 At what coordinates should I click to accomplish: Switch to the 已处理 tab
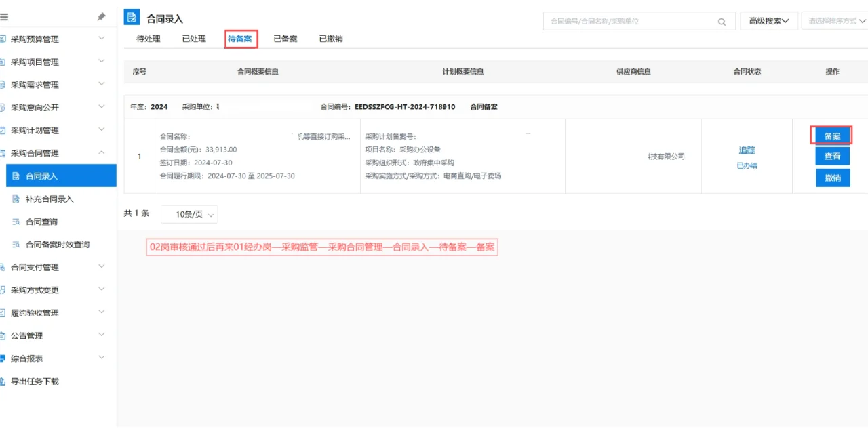[x=194, y=39]
